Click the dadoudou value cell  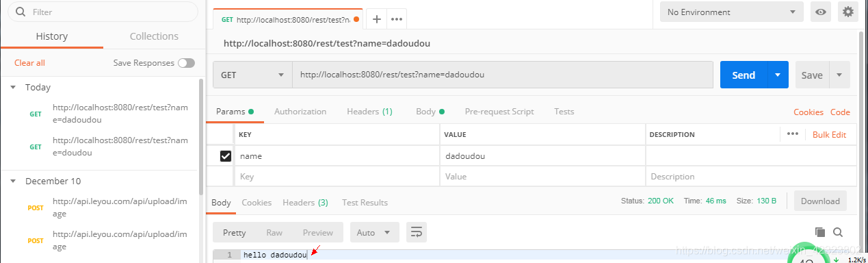click(542, 156)
